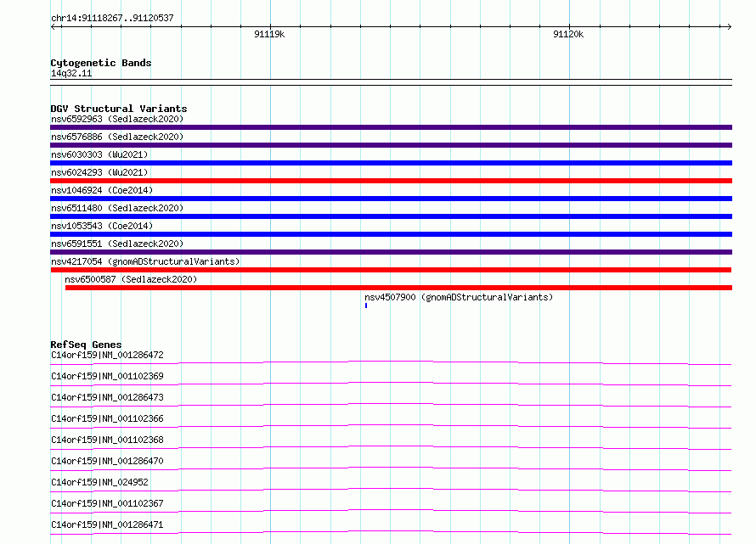Click the C14orf159|NM_001286473 transcript label
The width and height of the screenshot is (756, 544).
click(x=107, y=397)
